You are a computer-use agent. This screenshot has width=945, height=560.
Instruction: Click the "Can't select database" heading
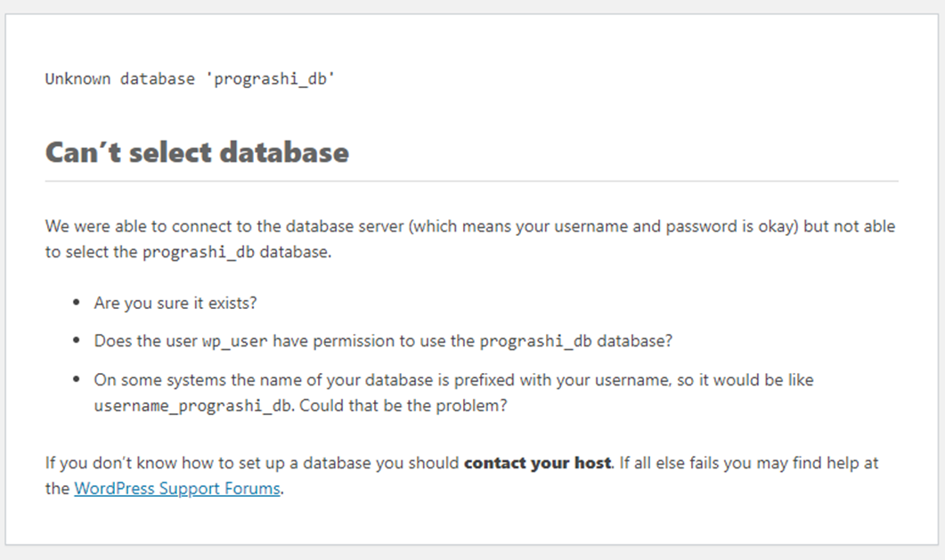[x=197, y=152]
